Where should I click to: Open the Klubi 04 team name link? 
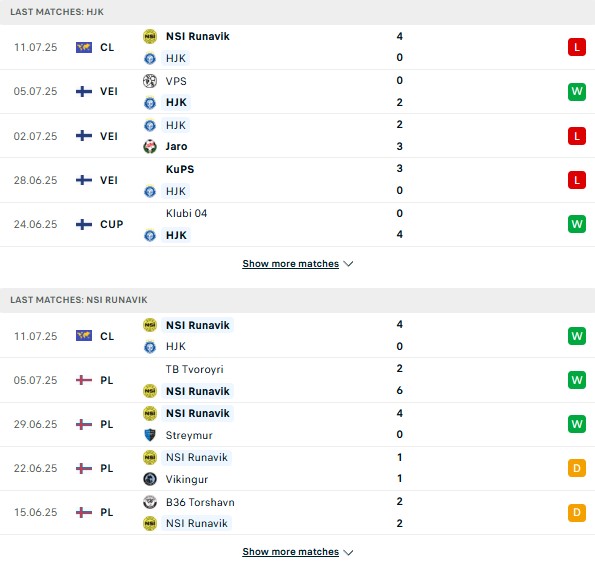(186, 213)
